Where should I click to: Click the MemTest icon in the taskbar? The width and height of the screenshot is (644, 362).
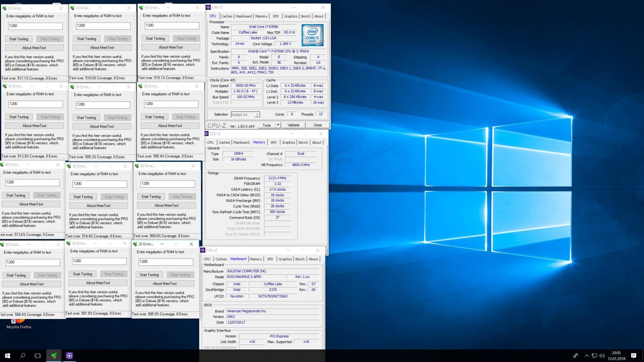pyautogui.click(x=54, y=355)
